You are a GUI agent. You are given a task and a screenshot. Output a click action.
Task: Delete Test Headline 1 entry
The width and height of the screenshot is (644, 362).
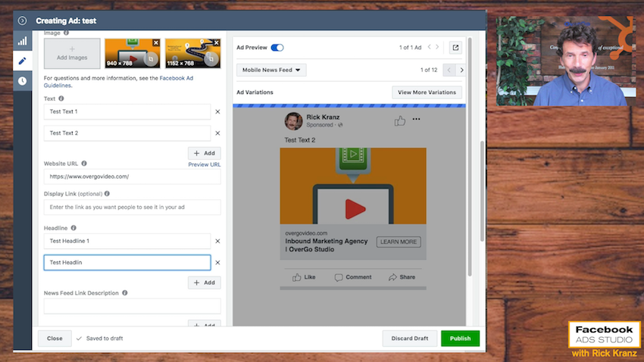point(217,242)
